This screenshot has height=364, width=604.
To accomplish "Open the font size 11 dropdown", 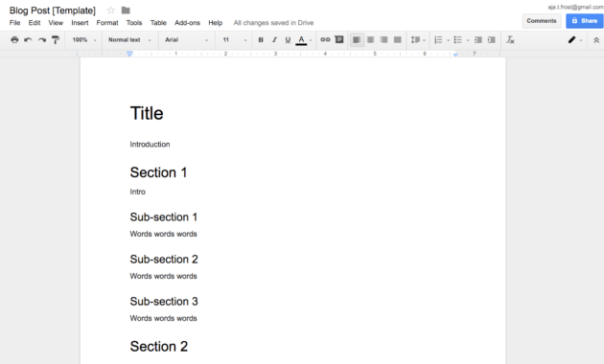I will 235,39.
